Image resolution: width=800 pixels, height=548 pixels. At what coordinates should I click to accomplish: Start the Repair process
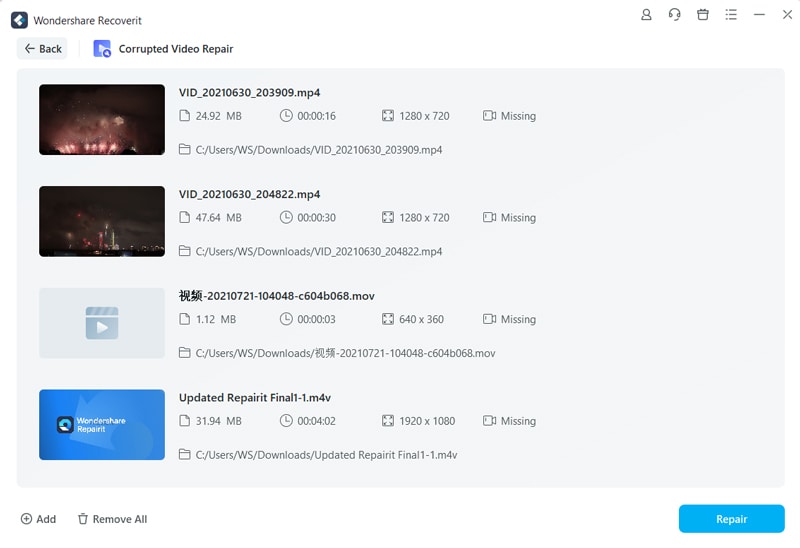tap(731, 519)
